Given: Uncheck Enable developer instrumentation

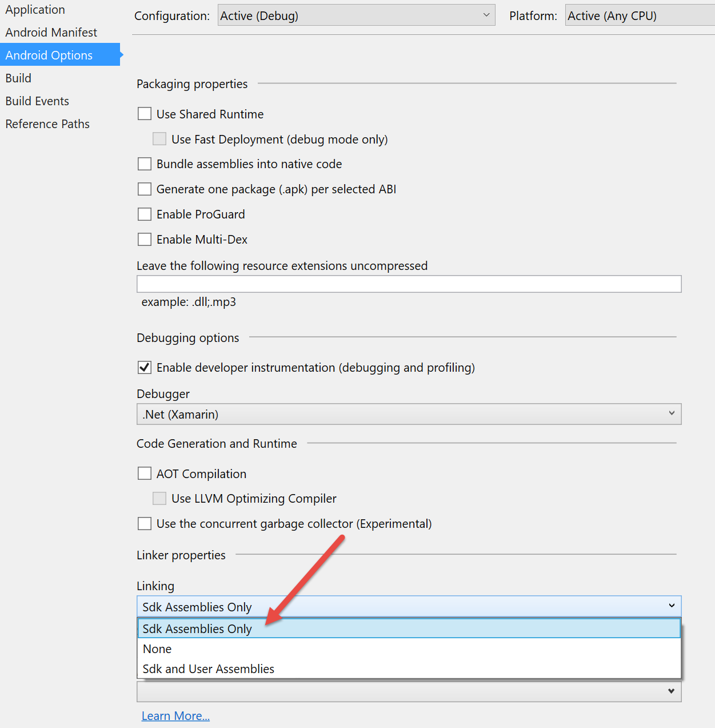Looking at the screenshot, I should point(145,368).
